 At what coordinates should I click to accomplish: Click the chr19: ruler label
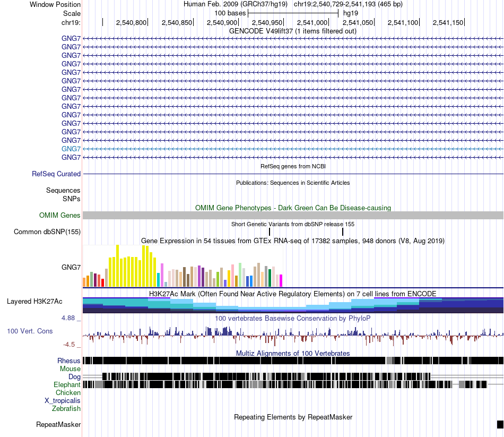(71, 22)
